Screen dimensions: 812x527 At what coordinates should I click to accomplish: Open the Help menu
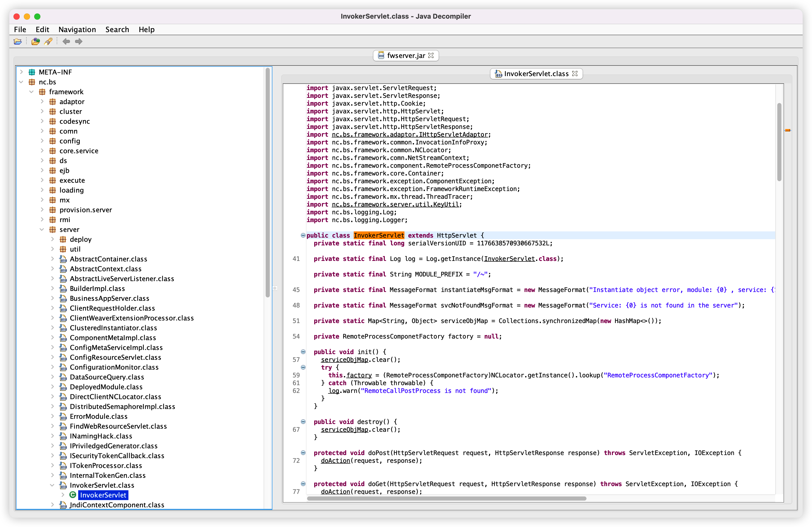(146, 29)
